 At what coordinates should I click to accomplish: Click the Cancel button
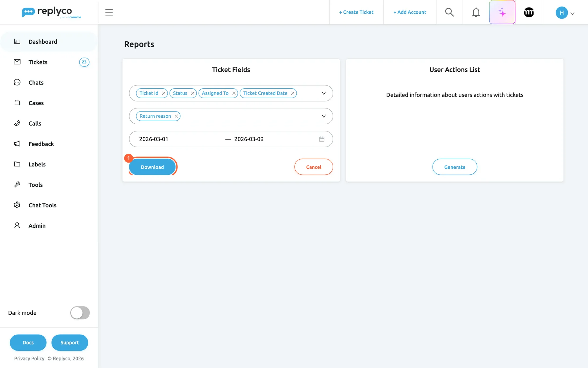314,167
